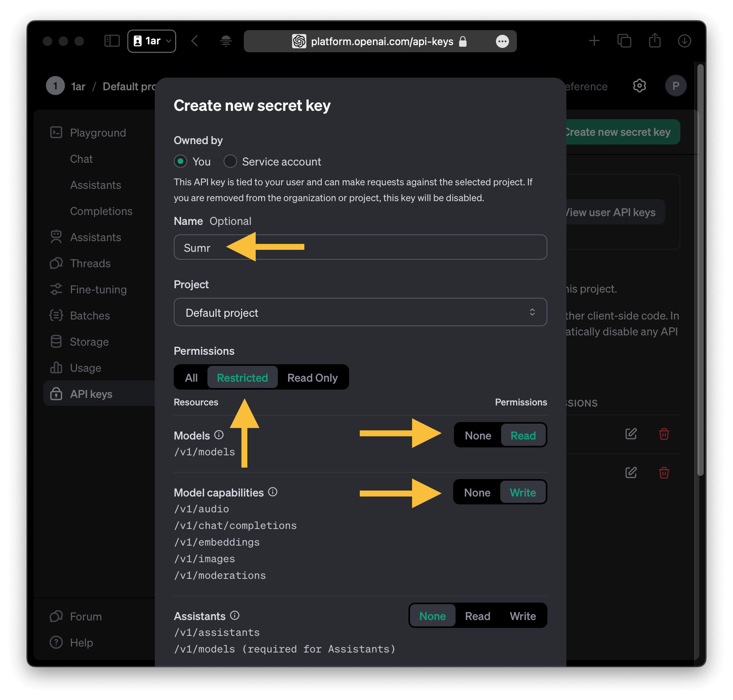This screenshot has height=700, width=733.
Task: Open the 1ar profile dropdown
Action: [152, 41]
